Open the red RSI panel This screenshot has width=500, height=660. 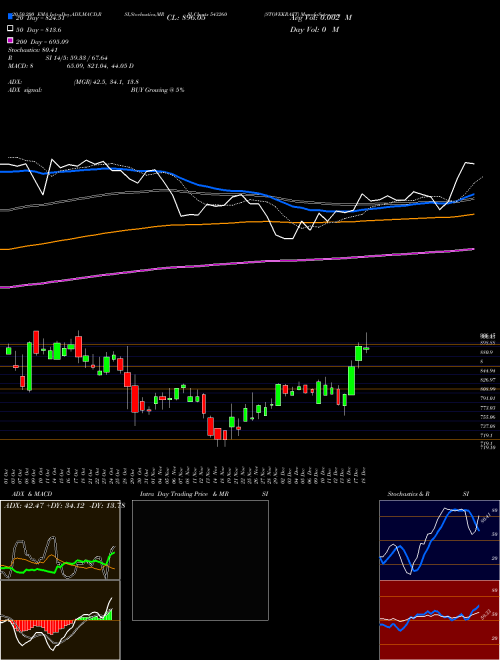point(439,620)
